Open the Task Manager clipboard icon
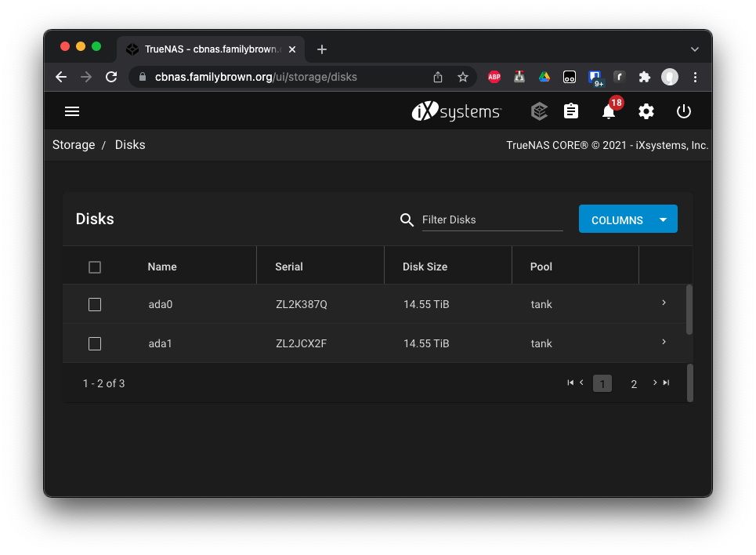The image size is (756, 555). click(571, 111)
